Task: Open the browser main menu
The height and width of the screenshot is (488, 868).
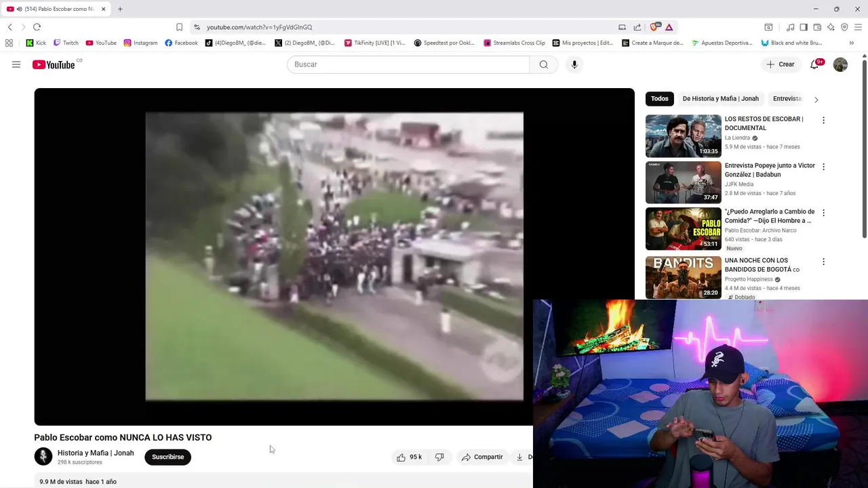Action: coord(858,27)
